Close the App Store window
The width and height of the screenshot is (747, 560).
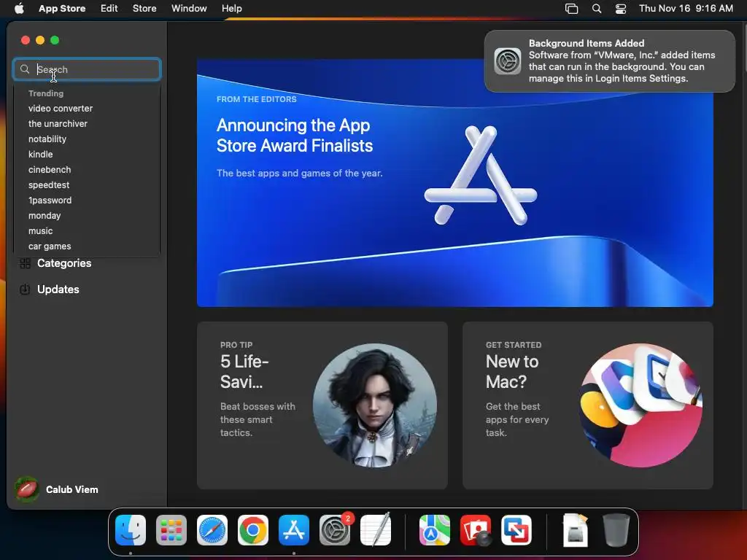[26, 40]
